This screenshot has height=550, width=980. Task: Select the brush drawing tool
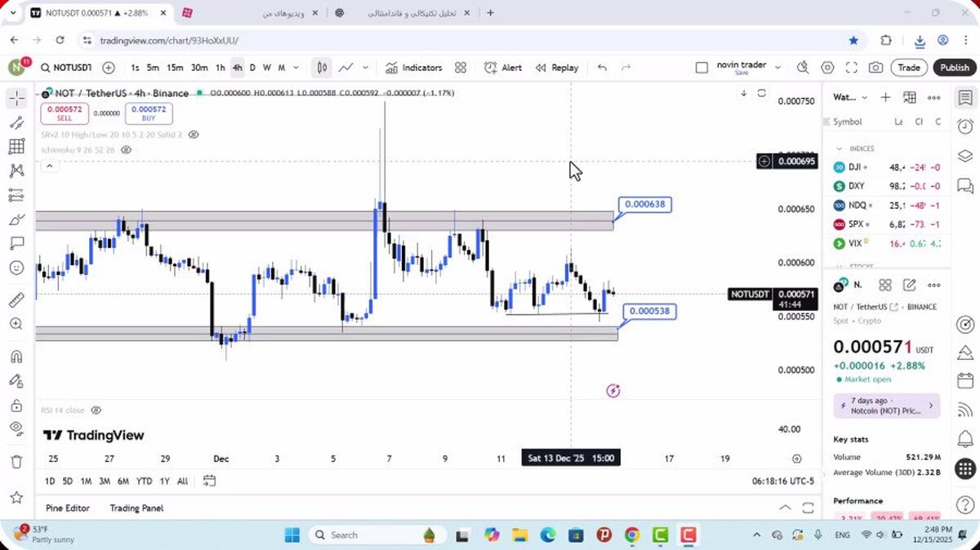(x=16, y=220)
